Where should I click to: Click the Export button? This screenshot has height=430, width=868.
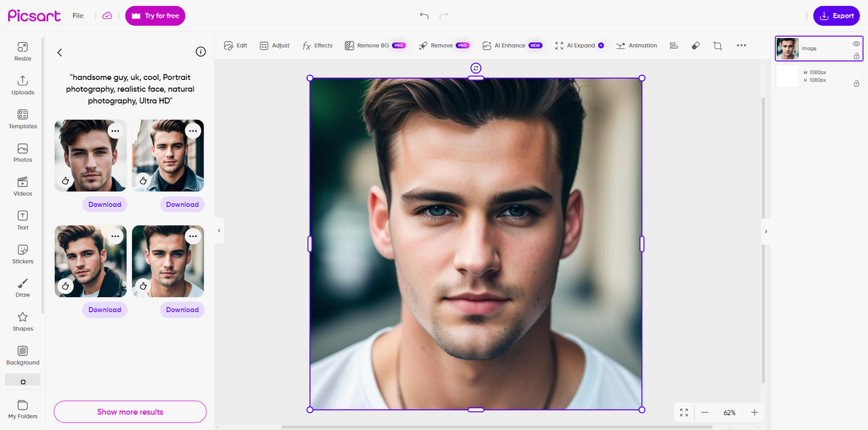(837, 16)
